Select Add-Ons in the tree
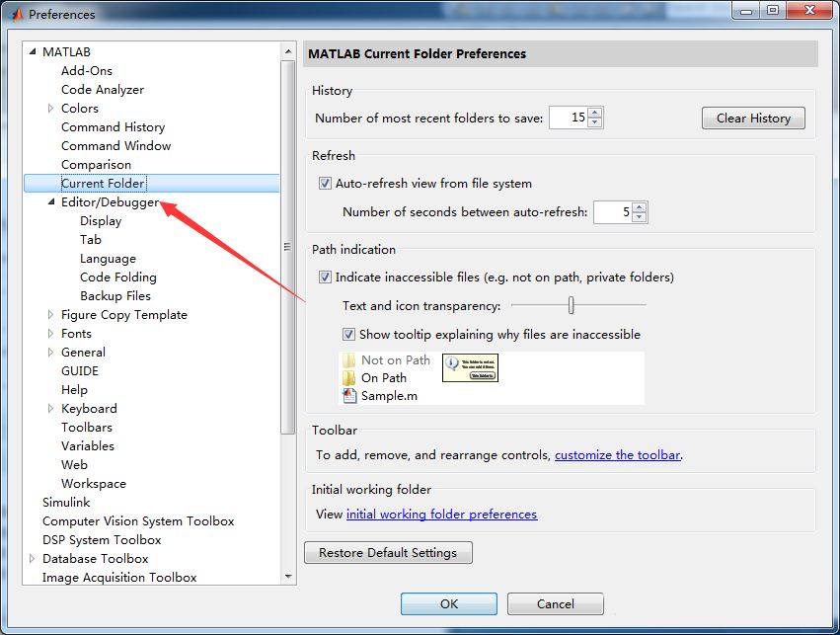 (87, 71)
